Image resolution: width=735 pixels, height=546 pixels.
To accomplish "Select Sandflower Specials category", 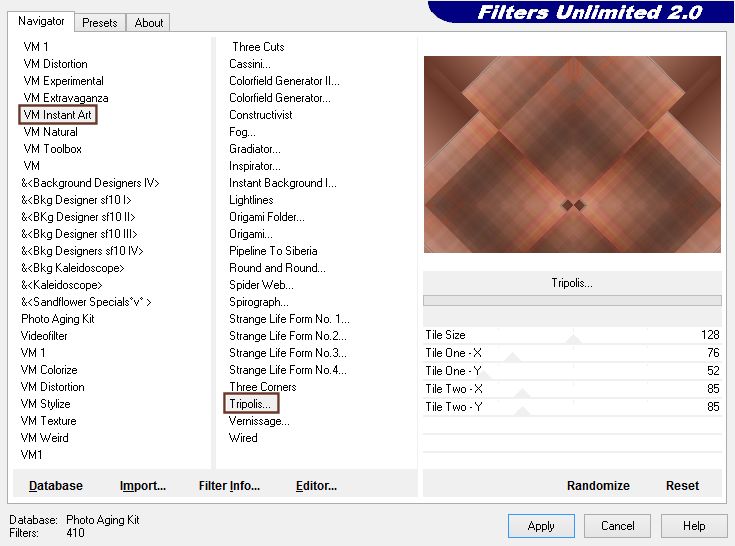I will tap(86, 302).
